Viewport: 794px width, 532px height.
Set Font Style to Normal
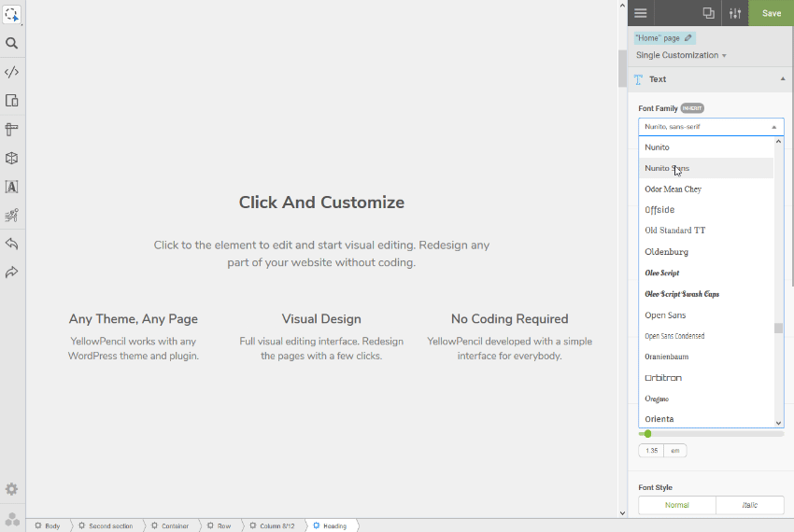[x=677, y=505]
